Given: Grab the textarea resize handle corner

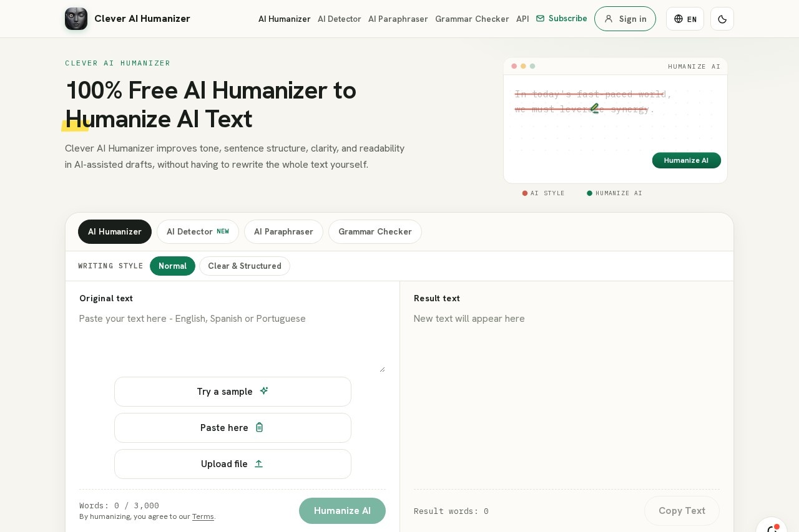Looking at the screenshot, I should point(382,369).
